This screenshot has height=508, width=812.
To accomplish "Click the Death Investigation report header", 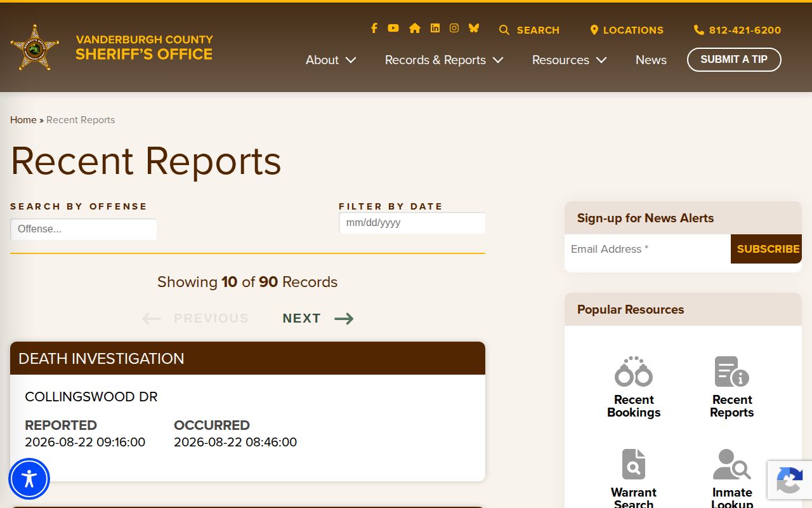I will [x=247, y=358].
